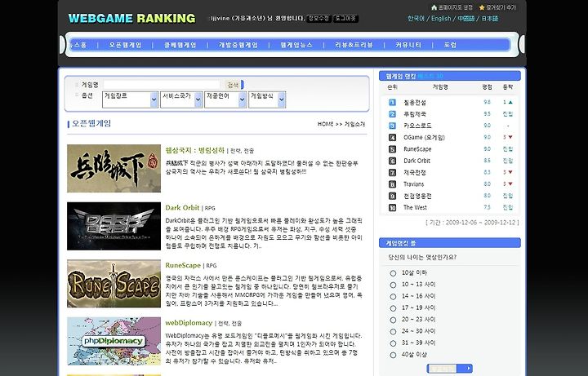This screenshot has width=588, height=376.
Task: Open the Dark Orbit title in game listing
Action: pyautogui.click(x=182, y=207)
